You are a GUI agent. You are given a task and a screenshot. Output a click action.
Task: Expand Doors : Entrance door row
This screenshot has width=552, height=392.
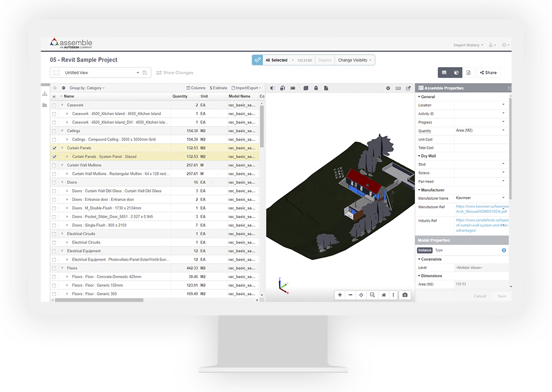tap(67, 199)
